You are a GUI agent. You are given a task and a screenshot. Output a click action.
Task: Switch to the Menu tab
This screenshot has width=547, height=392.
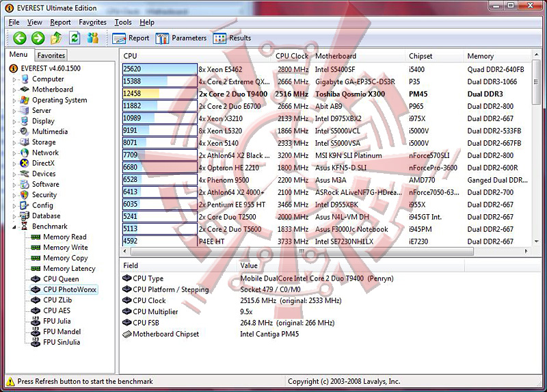coord(18,55)
